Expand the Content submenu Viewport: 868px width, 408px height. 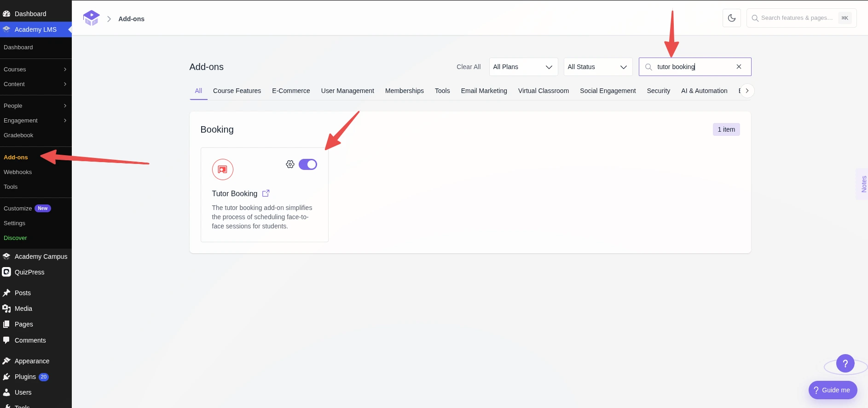click(36, 84)
